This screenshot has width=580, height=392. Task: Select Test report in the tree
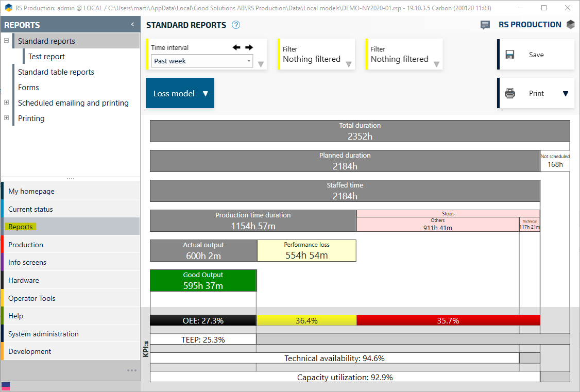click(x=46, y=57)
